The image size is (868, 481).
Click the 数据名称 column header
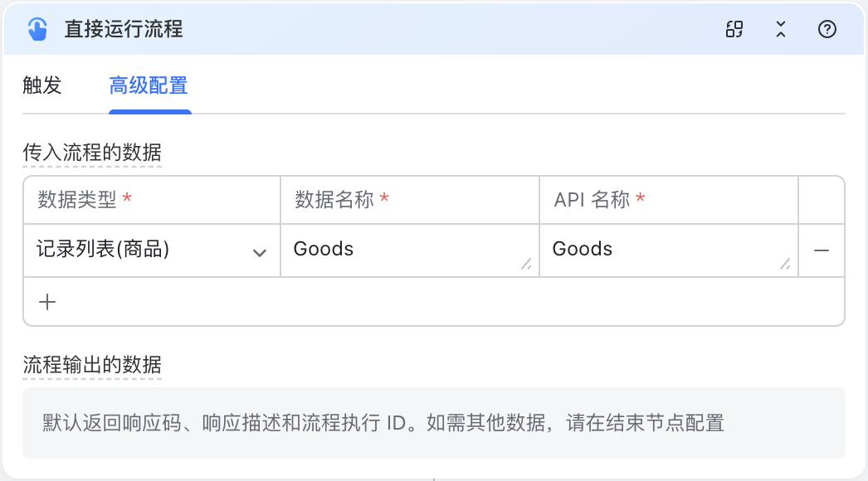tap(342, 199)
